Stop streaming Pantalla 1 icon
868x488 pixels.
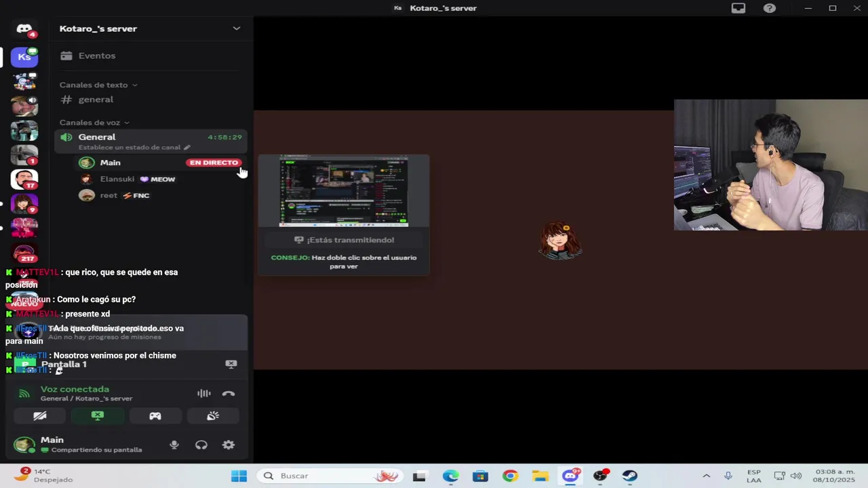click(231, 364)
